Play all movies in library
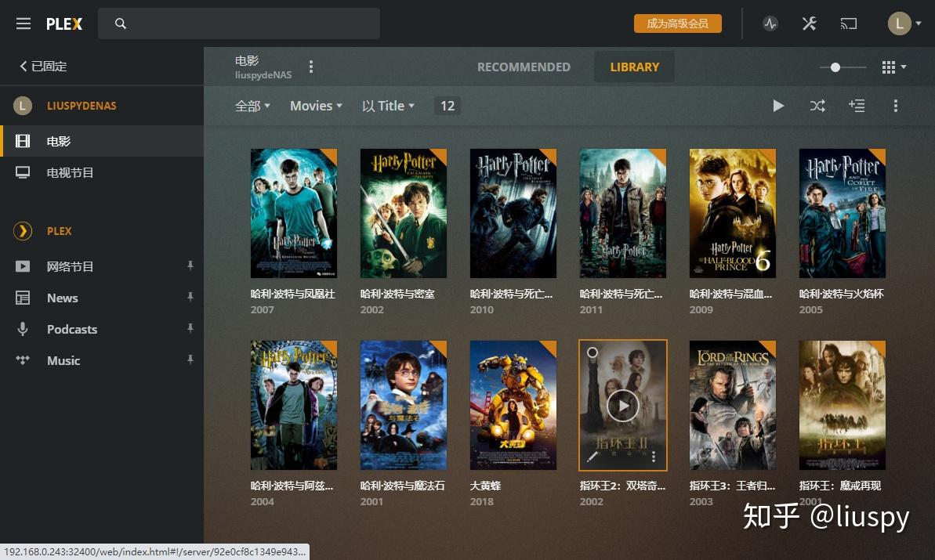Screen dimensions: 935x560 (778, 106)
